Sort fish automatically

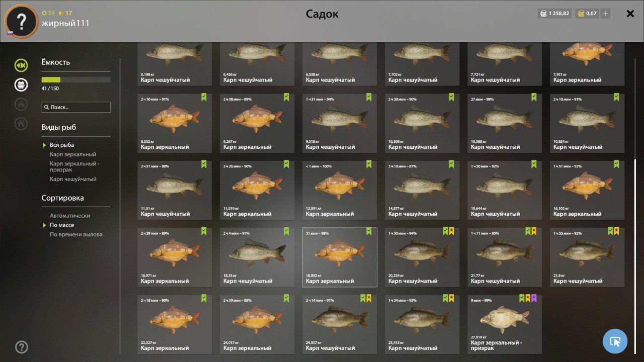pos(70,215)
